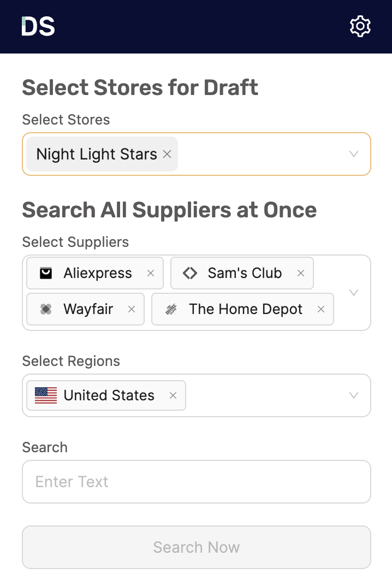Remove The Home Depot supplier
Viewport: 392px width, 580px height.
(x=320, y=309)
